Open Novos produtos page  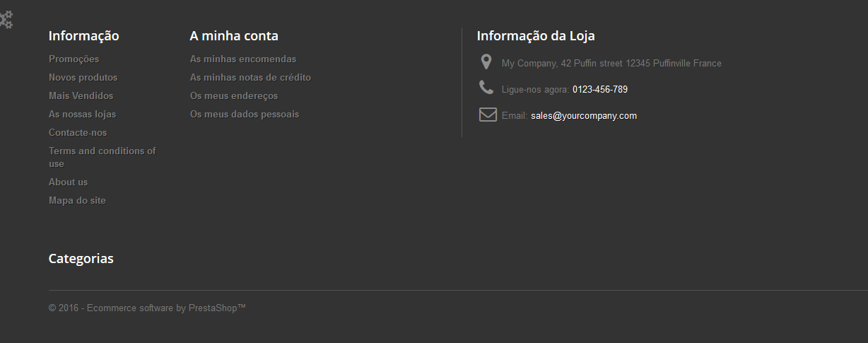[x=83, y=77]
